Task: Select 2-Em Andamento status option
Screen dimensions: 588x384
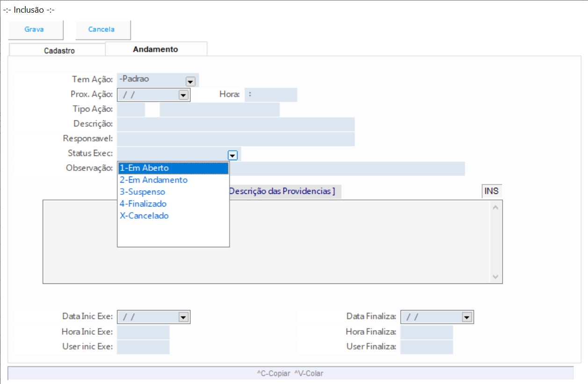Action: point(154,180)
